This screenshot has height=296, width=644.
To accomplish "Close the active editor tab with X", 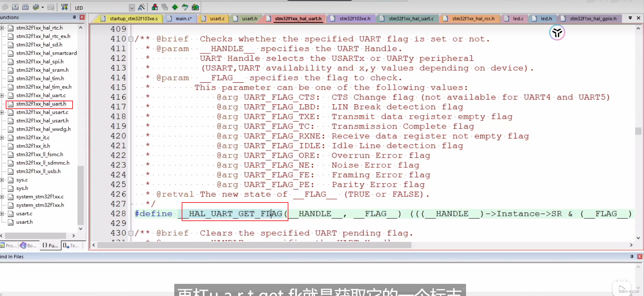I will 638,18.
